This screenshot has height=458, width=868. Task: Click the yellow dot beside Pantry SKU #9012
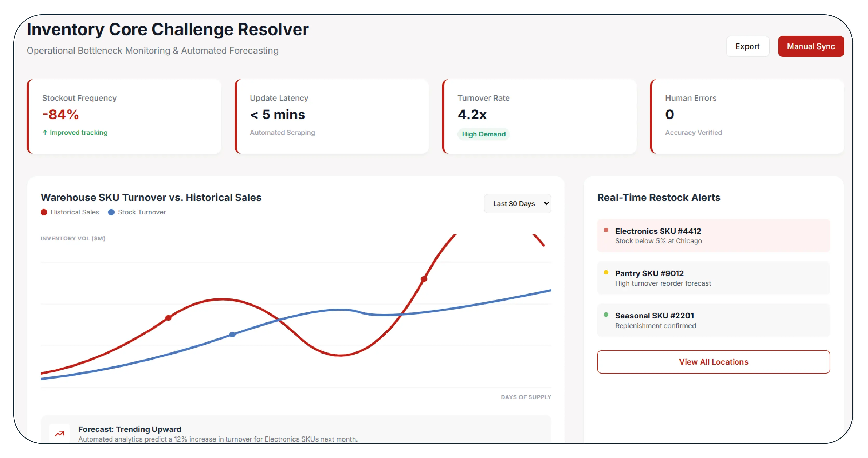tap(606, 272)
